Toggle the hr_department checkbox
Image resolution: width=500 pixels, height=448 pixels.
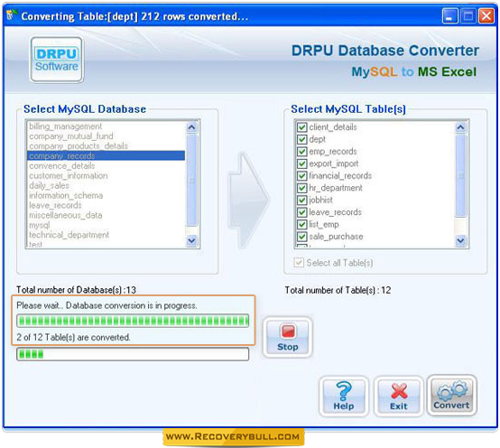click(x=302, y=188)
